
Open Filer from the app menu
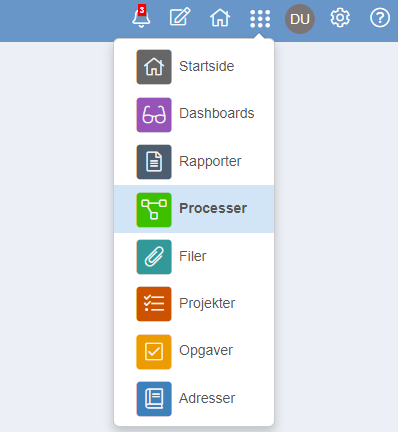pos(194,257)
